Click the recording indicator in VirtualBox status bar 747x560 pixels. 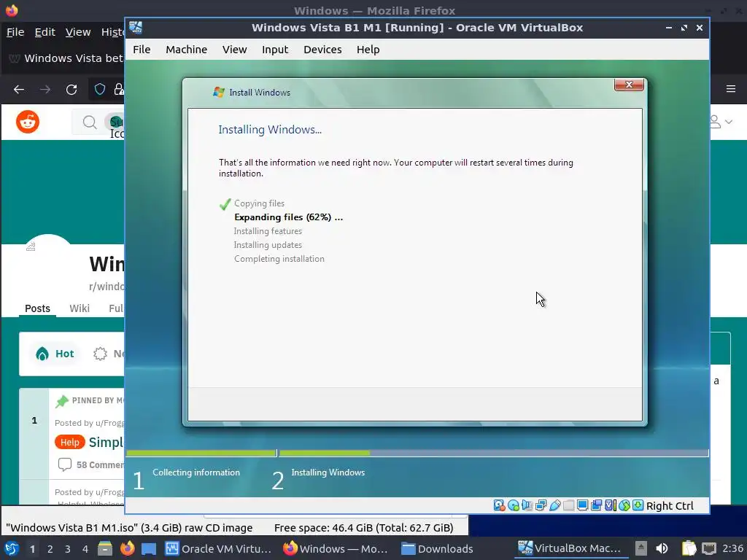tap(596, 505)
